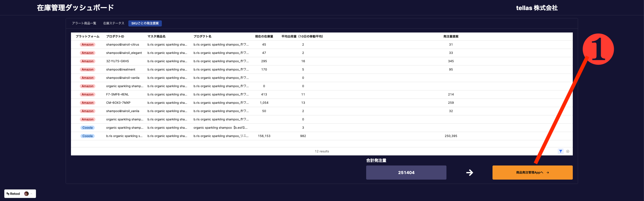Select the stock value 1,054 cell
644x201 pixels.
coord(264,103)
